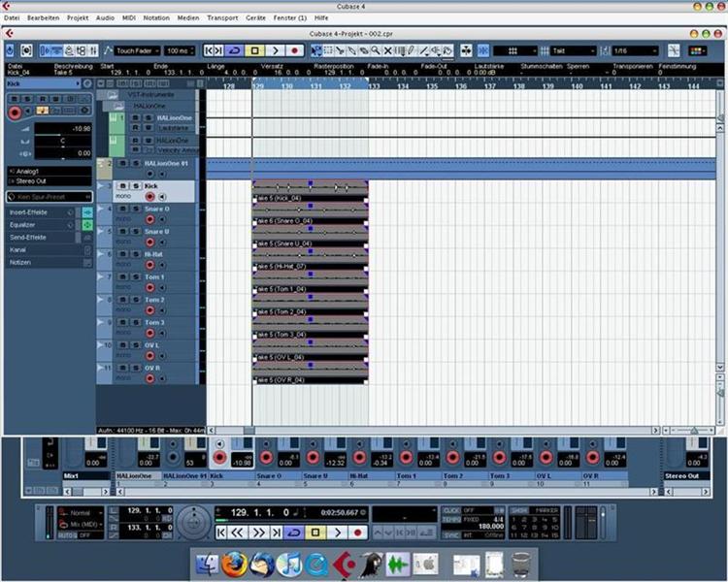The width and height of the screenshot is (728, 582).
Task: Select the Take 5 (Kick_04) audio event
Action: point(311,192)
